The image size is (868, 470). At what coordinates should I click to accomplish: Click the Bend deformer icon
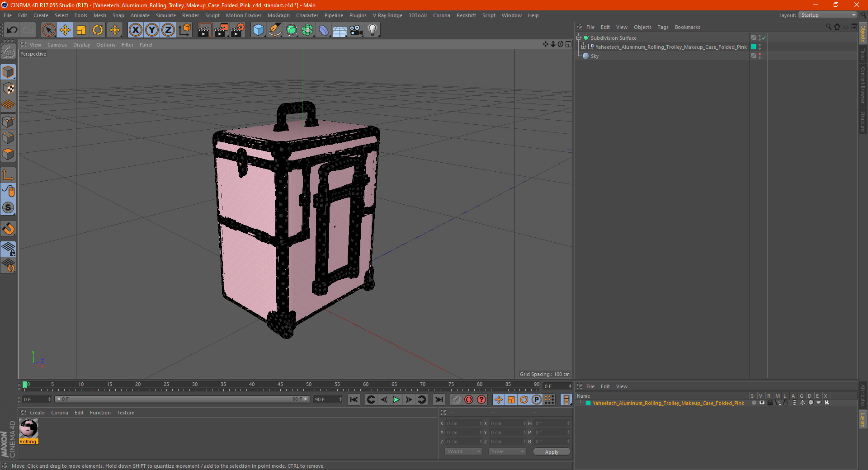[x=324, y=30]
